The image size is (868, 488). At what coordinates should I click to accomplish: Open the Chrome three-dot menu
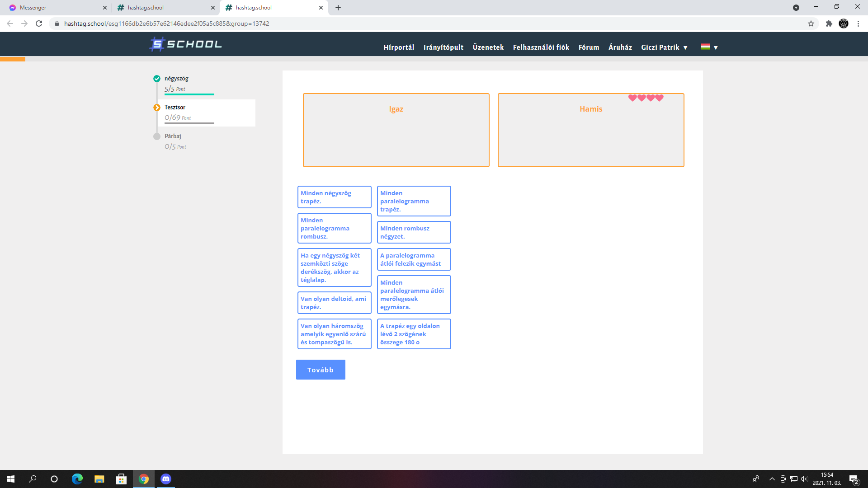tap(858, 23)
